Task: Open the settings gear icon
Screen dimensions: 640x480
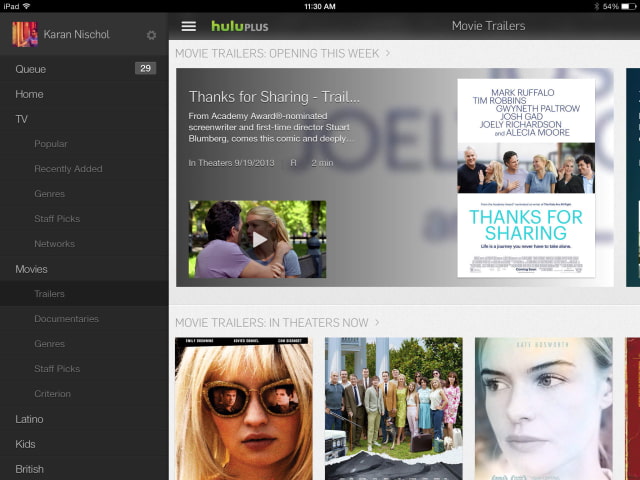Action: (x=151, y=35)
